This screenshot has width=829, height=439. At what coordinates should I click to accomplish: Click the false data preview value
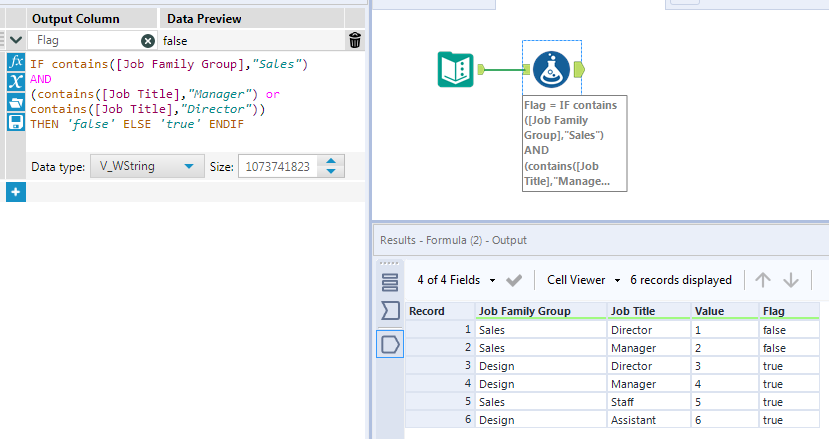point(175,41)
